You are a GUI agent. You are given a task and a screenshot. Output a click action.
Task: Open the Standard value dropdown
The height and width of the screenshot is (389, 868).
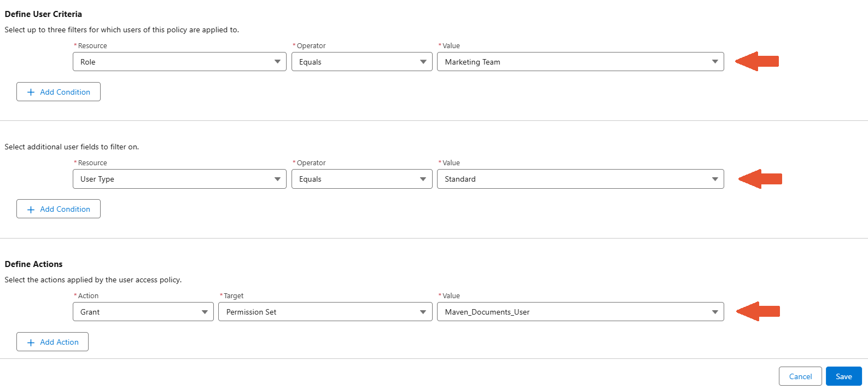point(580,179)
